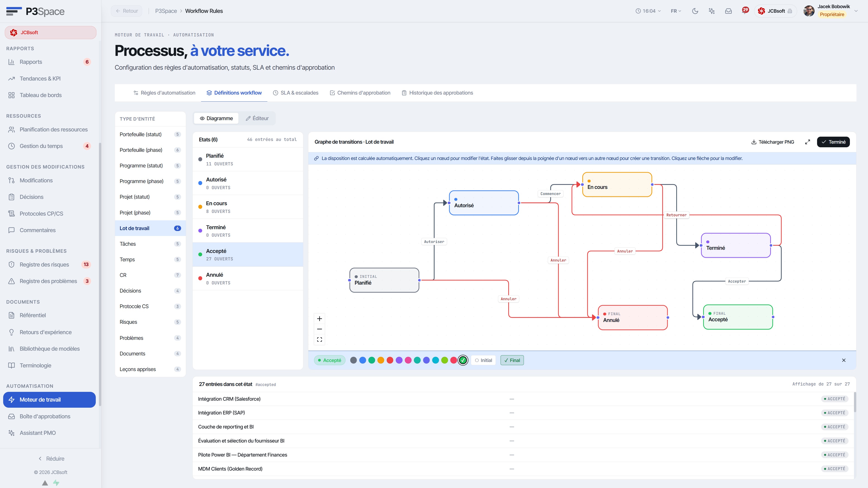Pick the lime green color swatch
Screen dimensions: 868x488
coord(444,360)
